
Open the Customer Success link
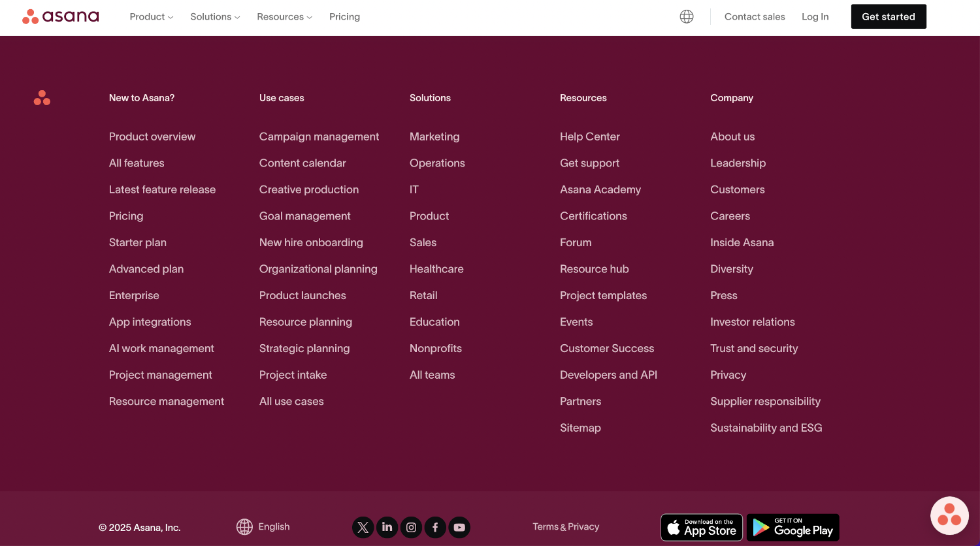[x=607, y=349]
